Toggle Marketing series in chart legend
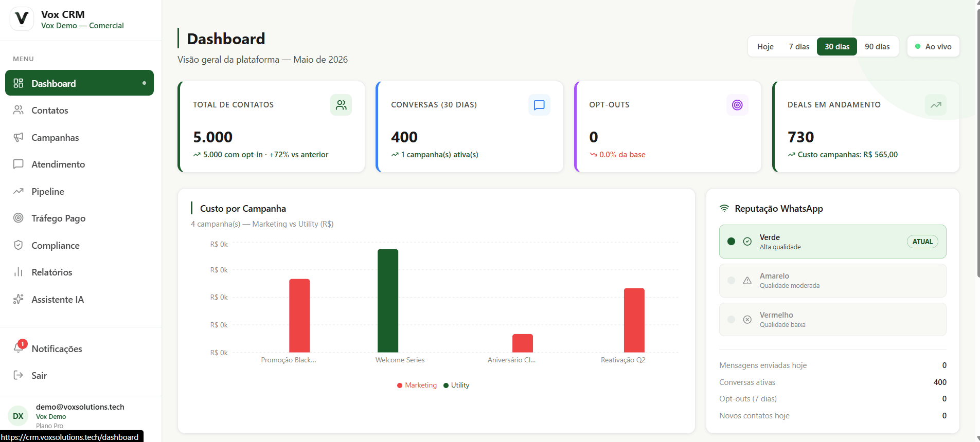Screen dimensions: 980x442 [417, 385]
